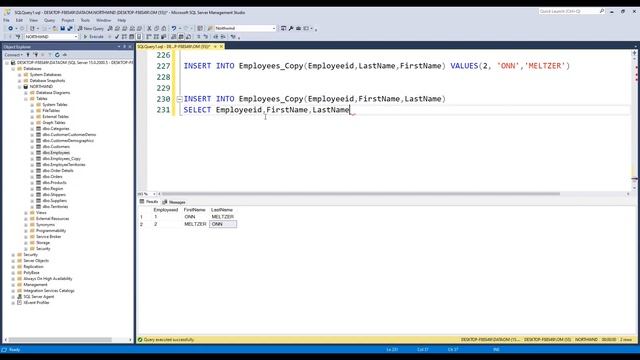The image size is (640, 360).
Task: Click the Execute query button
Action: [x=94, y=37]
